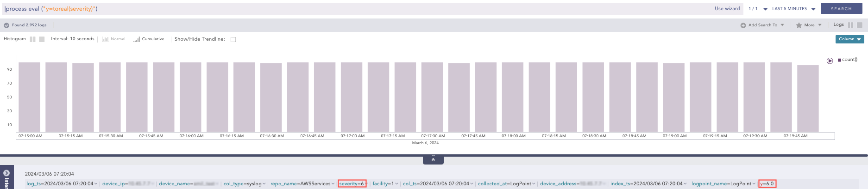Screen dimensions: 868x189
Task: Click into the search query input field
Action: click(324, 9)
